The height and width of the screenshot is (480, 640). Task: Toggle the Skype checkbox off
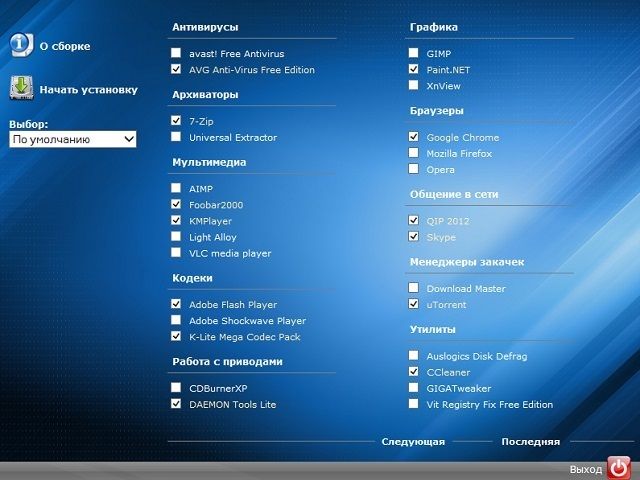pyautogui.click(x=413, y=236)
